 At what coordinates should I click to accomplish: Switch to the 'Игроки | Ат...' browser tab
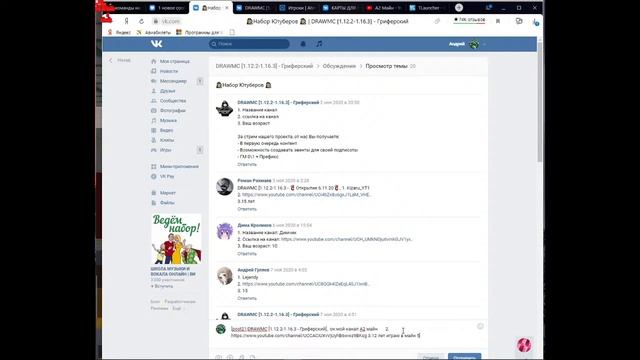click(297, 8)
